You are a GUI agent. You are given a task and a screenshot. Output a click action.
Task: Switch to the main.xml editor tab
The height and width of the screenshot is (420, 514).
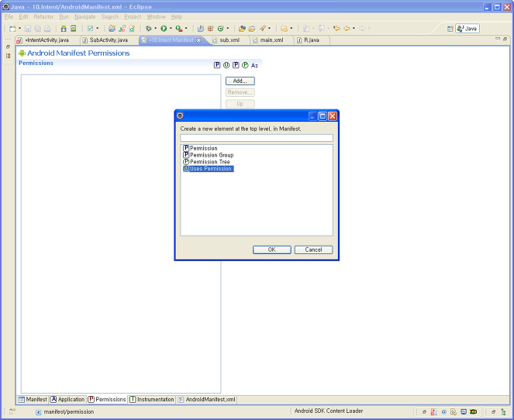coord(271,40)
